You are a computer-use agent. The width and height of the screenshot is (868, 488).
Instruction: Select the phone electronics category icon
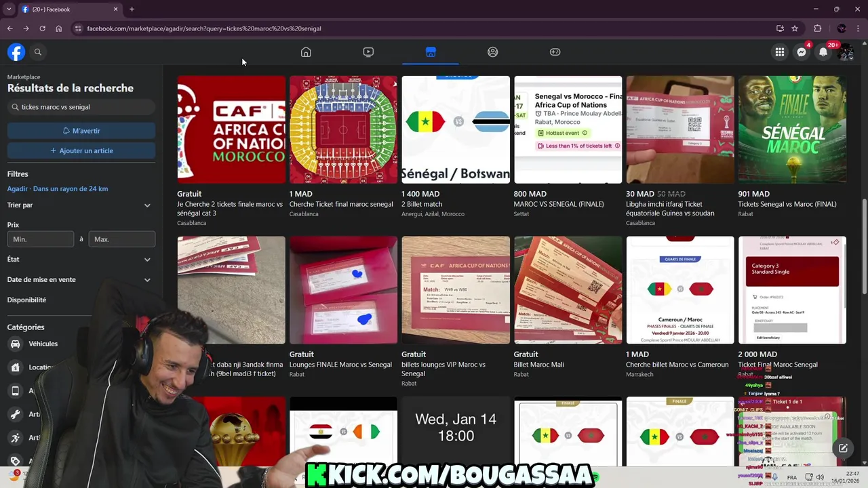coord(15,391)
